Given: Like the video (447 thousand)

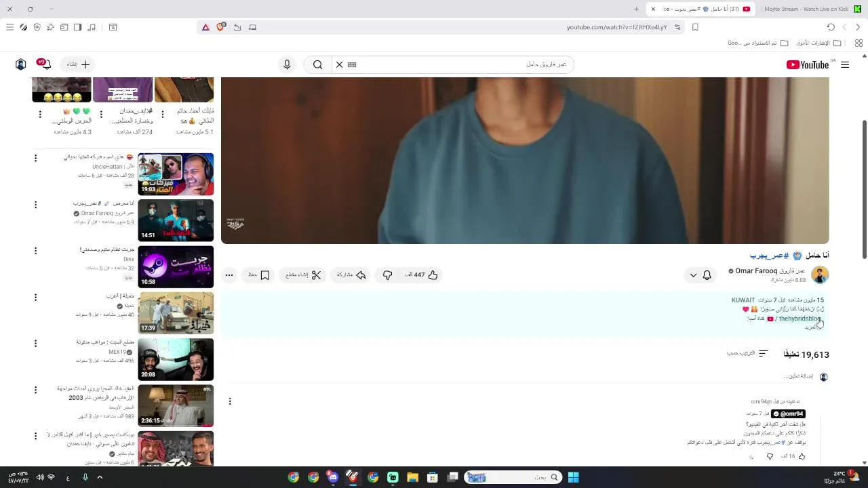Looking at the screenshot, I should pos(422,274).
